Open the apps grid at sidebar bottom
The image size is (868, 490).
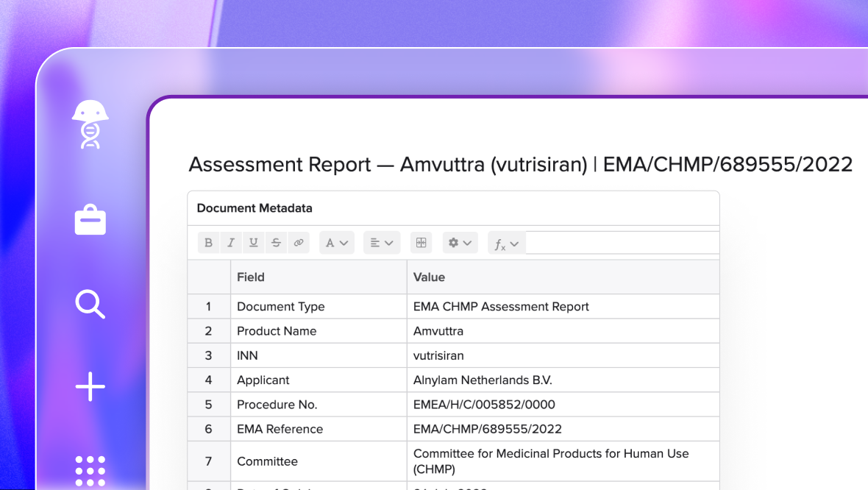click(x=90, y=471)
